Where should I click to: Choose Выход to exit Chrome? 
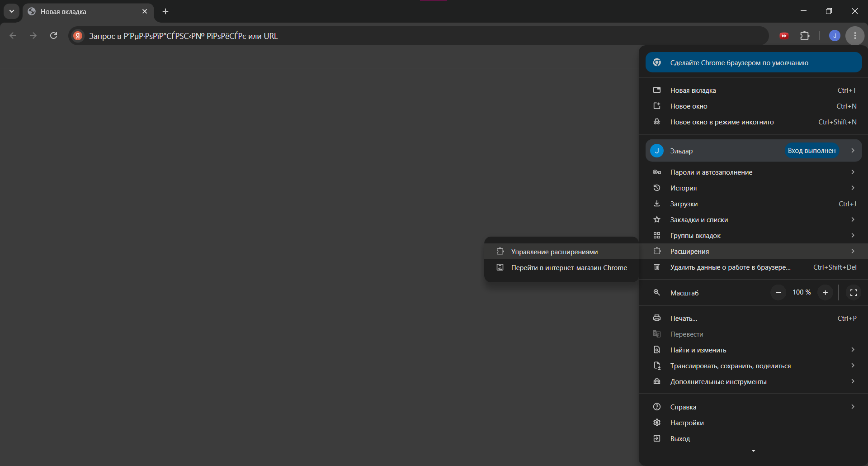point(754,438)
